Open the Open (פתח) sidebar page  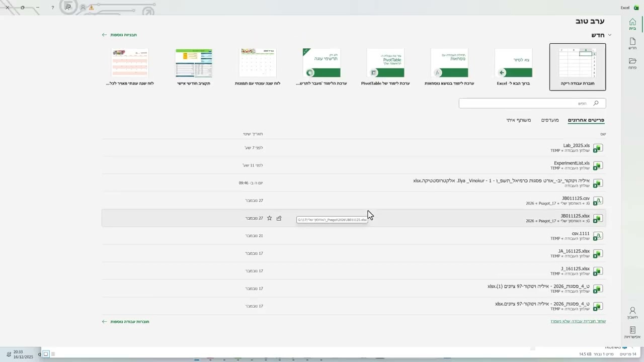point(632,63)
